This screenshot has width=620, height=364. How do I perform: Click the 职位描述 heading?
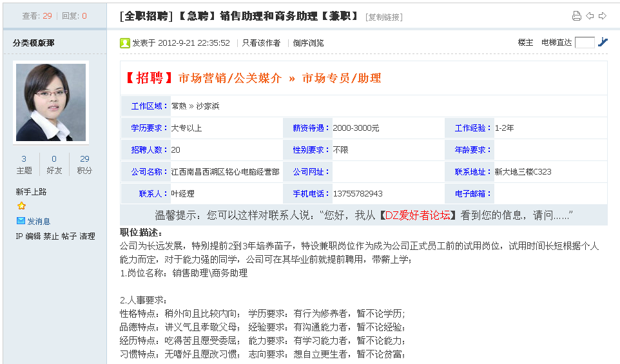[141, 232]
